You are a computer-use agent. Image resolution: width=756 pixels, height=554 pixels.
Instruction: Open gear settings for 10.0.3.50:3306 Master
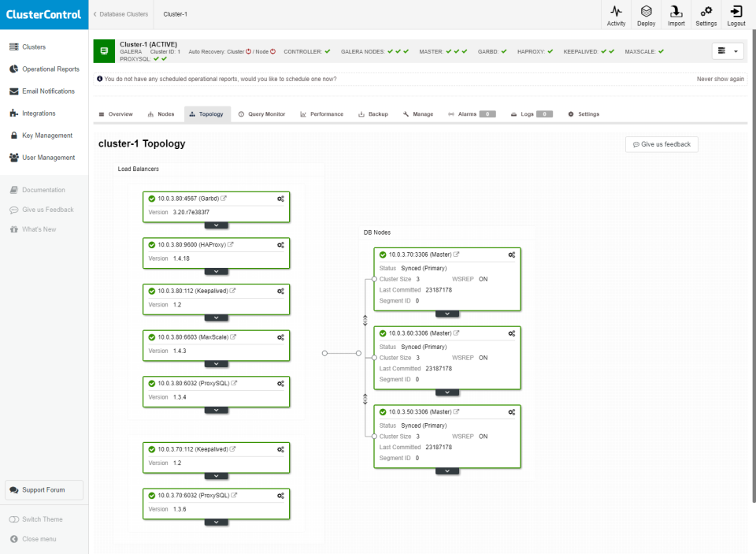click(512, 412)
